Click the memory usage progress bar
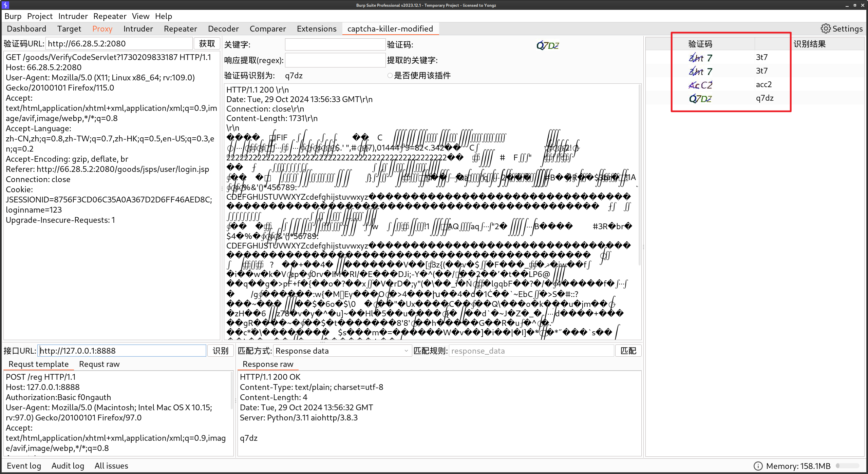This screenshot has width=868, height=474. tap(847, 466)
